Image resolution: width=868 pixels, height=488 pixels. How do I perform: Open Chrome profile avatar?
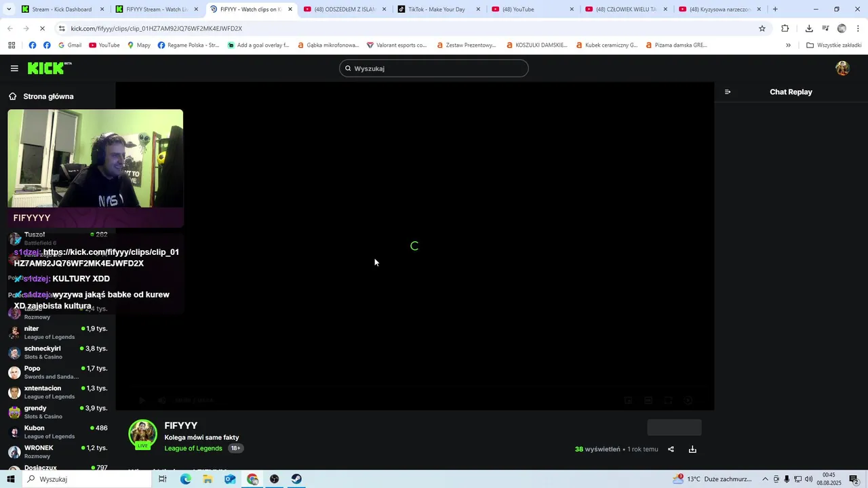point(842,28)
